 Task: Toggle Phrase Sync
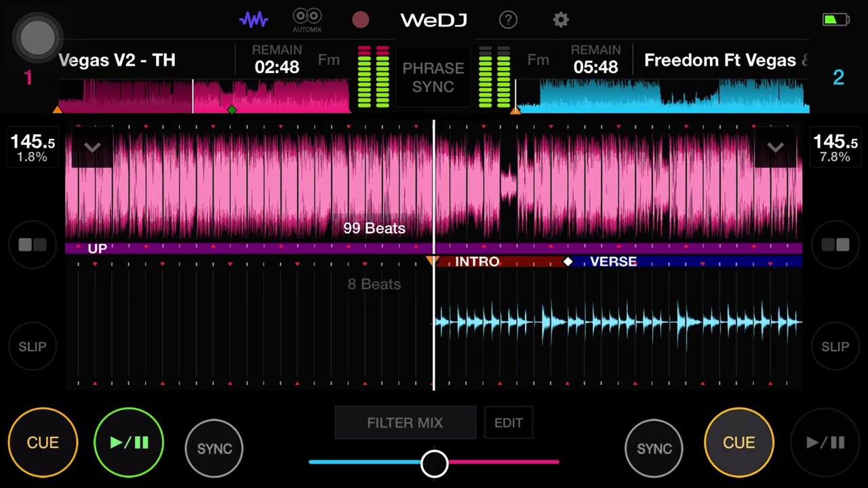pos(433,77)
